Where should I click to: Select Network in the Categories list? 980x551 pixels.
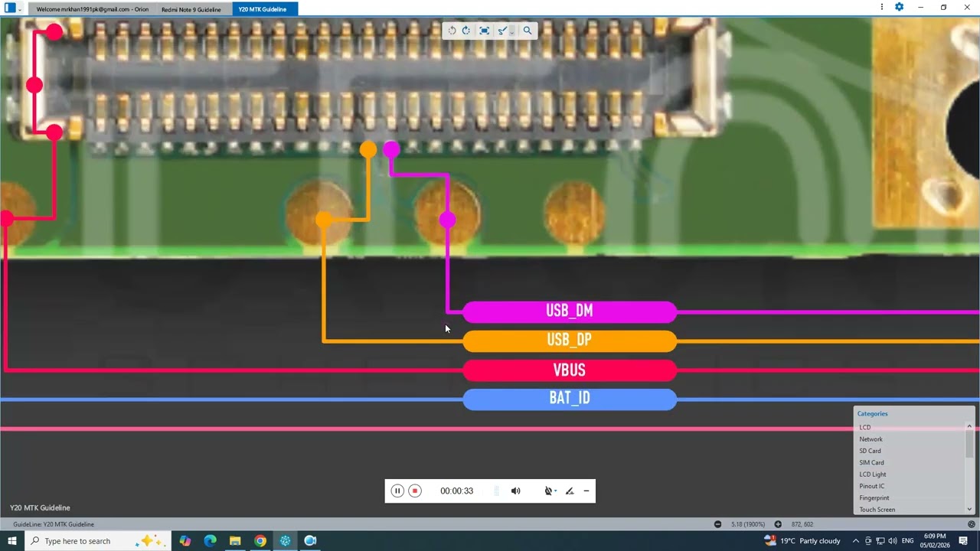pyautogui.click(x=871, y=439)
